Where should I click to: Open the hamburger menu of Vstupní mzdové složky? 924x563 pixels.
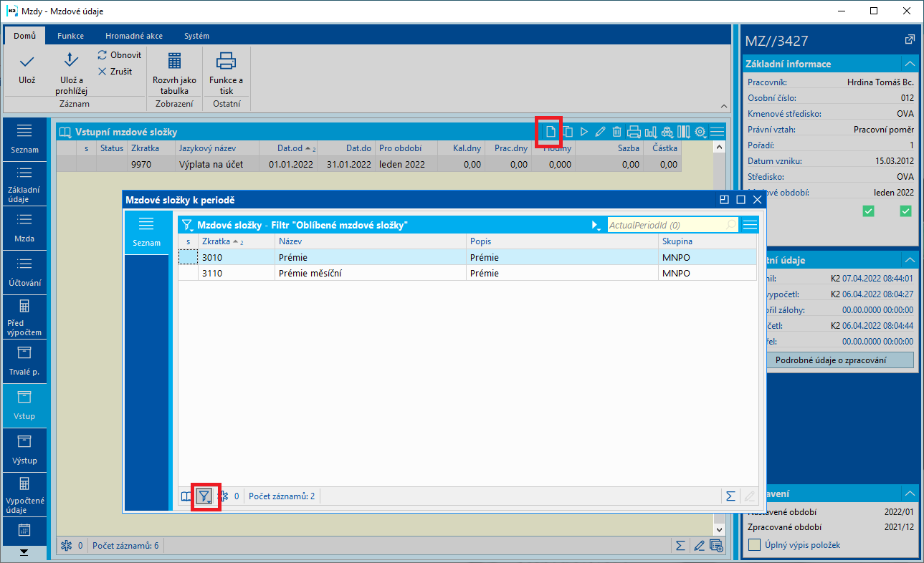pos(717,132)
